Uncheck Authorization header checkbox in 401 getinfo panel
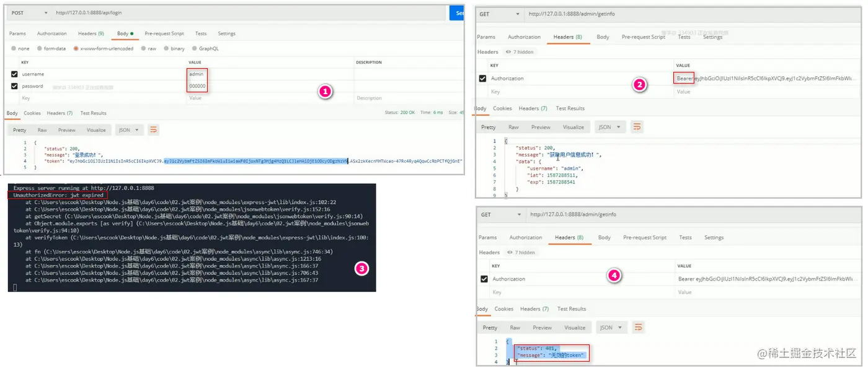 coord(485,279)
